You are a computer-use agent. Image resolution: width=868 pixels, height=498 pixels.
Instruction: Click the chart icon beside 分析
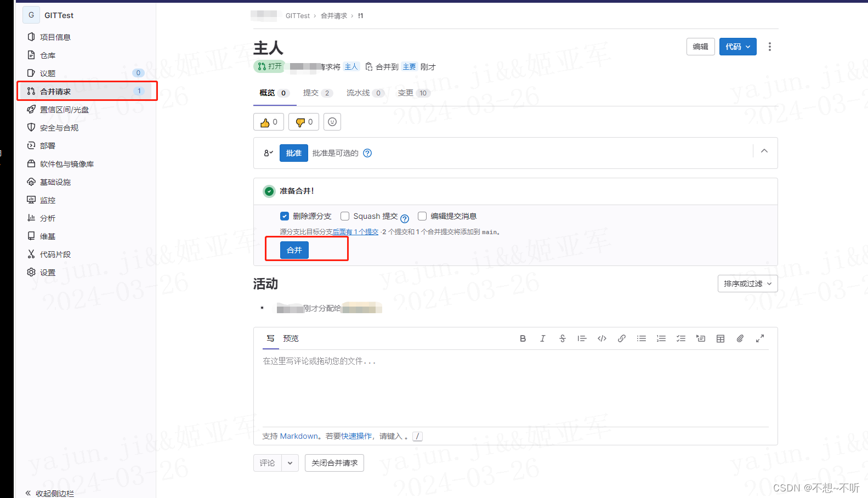[31, 218]
